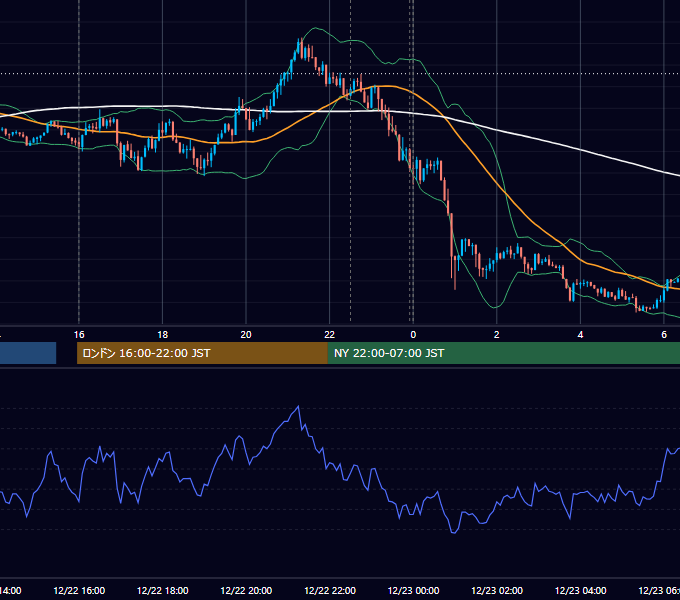Click the 12/22 20:00 indicator axis label
The image size is (680, 600).
246,590
